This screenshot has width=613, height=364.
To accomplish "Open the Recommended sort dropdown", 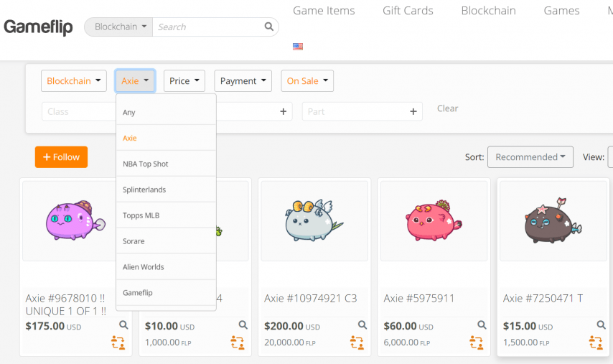I will [x=530, y=157].
